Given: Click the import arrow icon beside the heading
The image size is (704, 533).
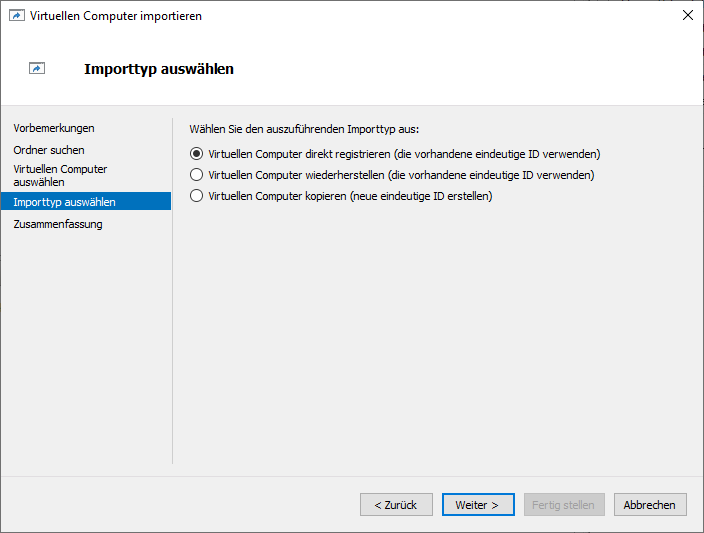Looking at the screenshot, I should [37, 69].
